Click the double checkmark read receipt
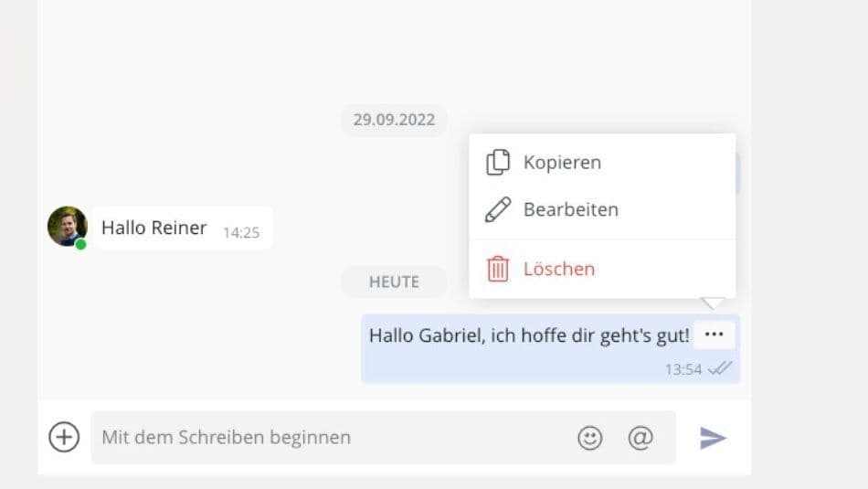 [720, 368]
